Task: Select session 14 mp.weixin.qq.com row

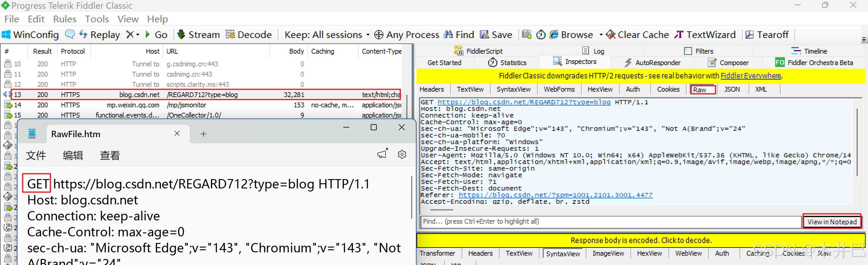Action: tap(202, 105)
